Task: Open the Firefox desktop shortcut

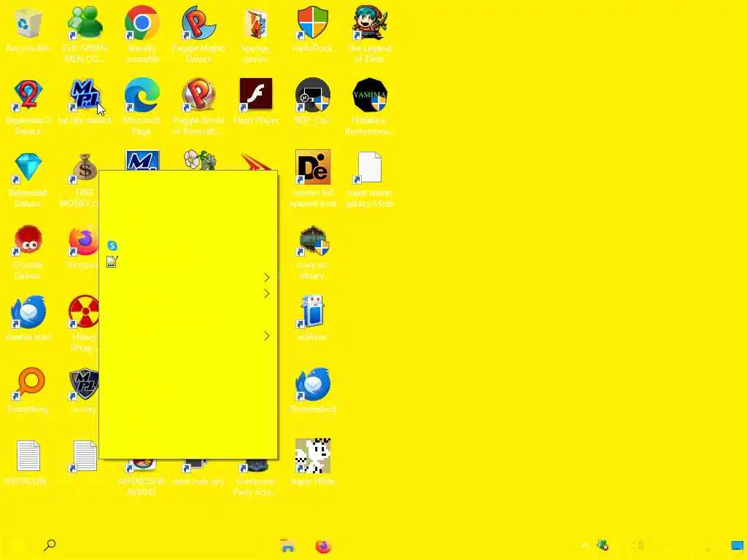Action: tap(83, 240)
